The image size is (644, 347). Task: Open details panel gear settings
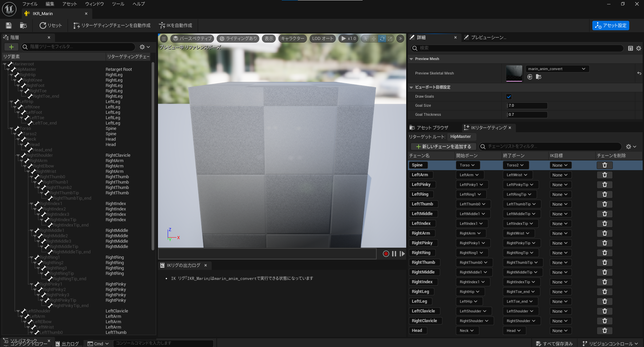(x=639, y=48)
